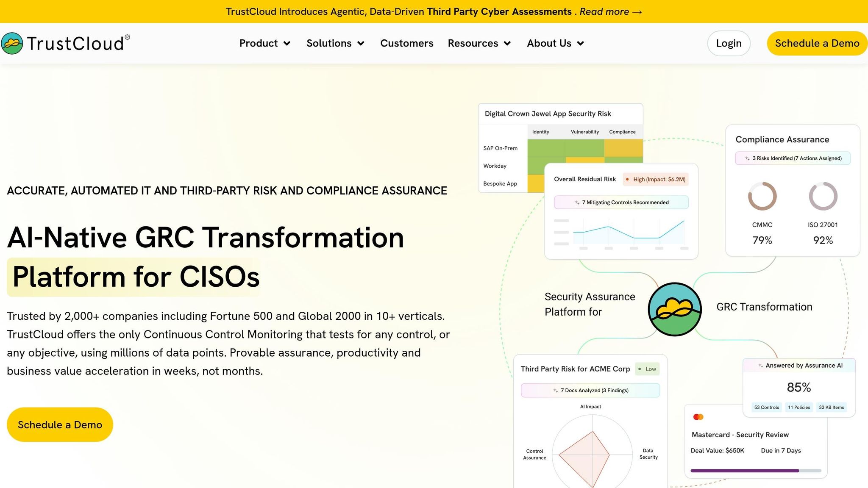Click the 'Data Security' radar axis label
This screenshot has width=868, height=488.
(648, 454)
